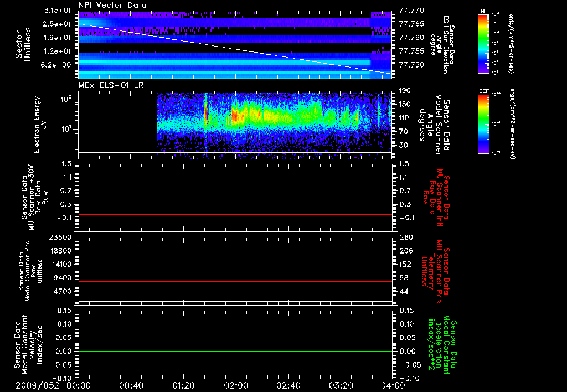
Task: Click the 02:40 time axis label
Action: click(x=288, y=385)
